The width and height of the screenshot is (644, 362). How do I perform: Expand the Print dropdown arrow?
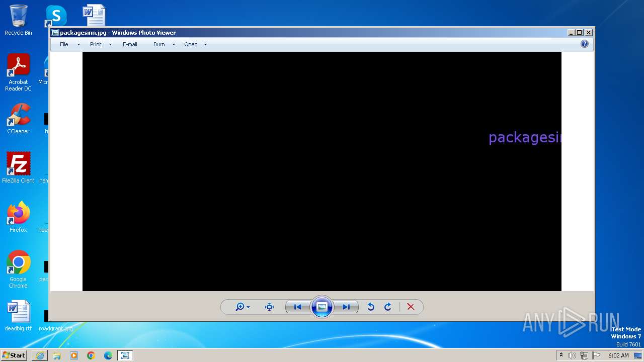pos(110,45)
